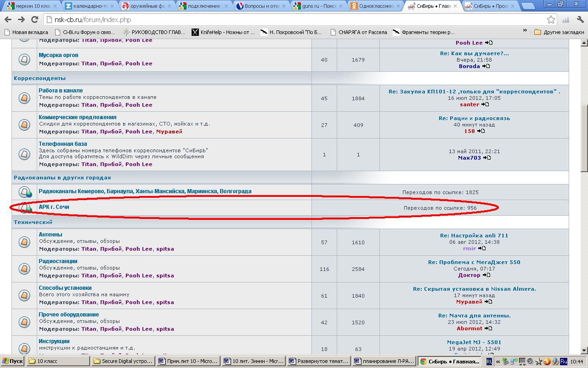Open last post icon next to Boroda
The height and width of the screenshot is (368, 588).
486,66
